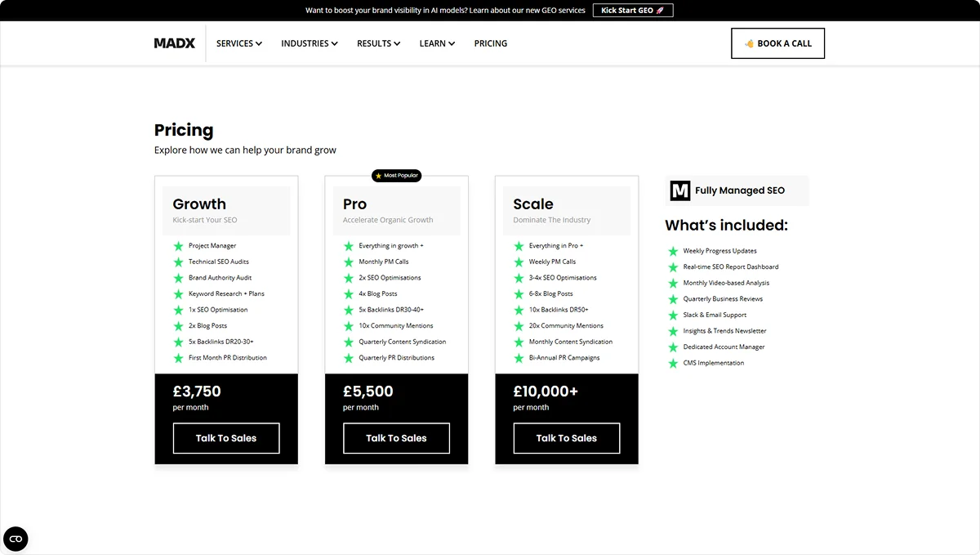Click the Most Popular badge above the Pro plan
Screen dimensions: 980x555
(x=397, y=175)
